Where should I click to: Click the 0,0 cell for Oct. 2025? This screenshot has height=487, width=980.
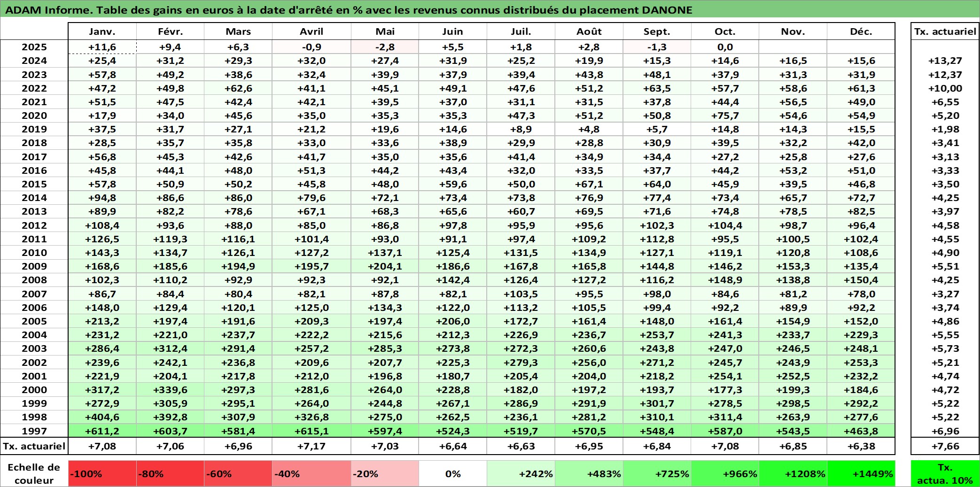pos(725,47)
